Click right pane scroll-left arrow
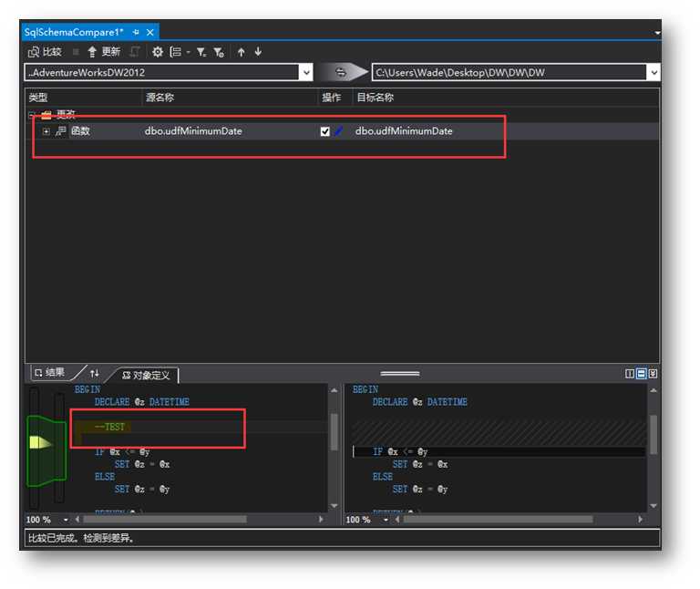The height and width of the screenshot is (589, 700). point(396,520)
